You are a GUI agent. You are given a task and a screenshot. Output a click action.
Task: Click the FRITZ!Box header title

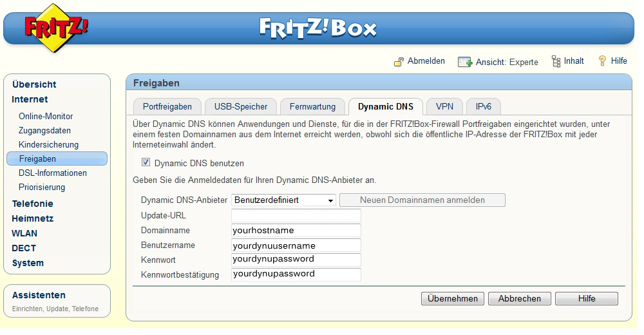point(318,28)
